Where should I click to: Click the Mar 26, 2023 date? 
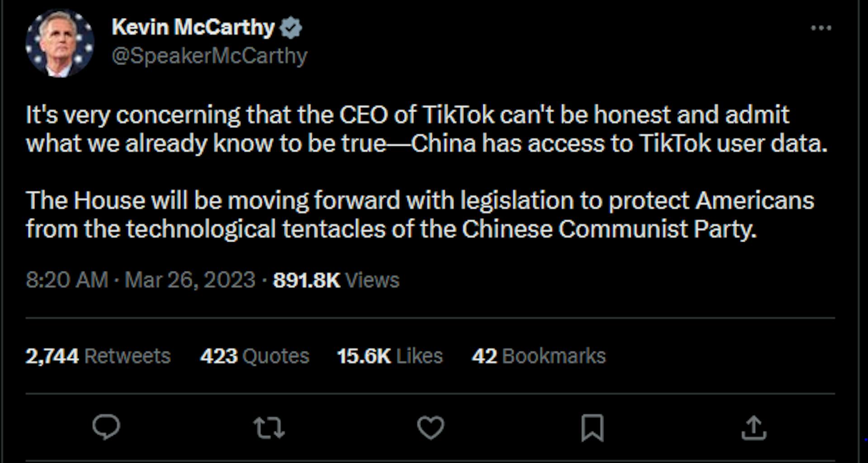coord(190,280)
